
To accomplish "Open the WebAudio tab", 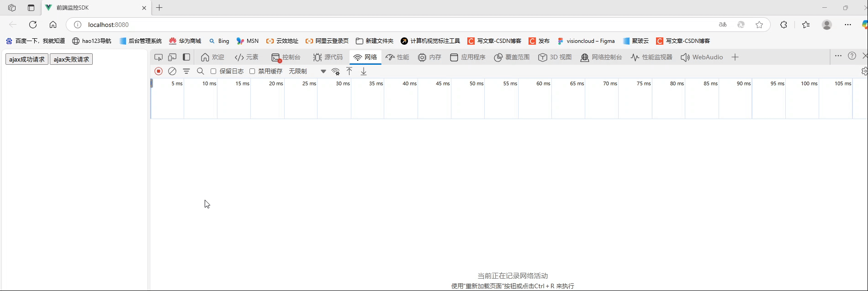I will coord(702,57).
